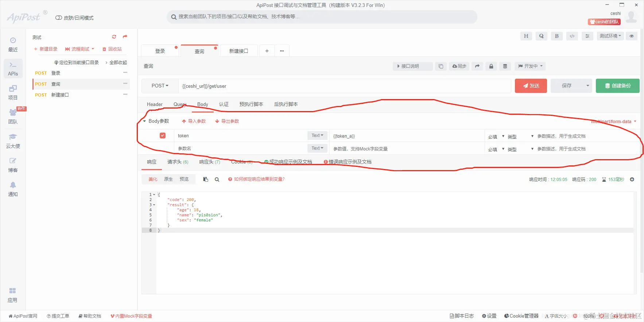Click 导出参数 export parameters
Screen dimensions: 644x322
(227, 121)
